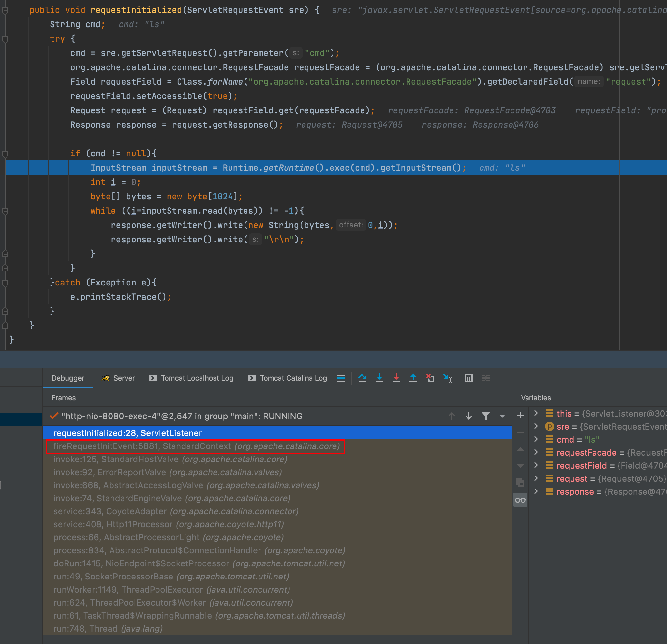The height and width of the screenshot is (644, 667).
Task: Click the Step Over debug icon
Action: 362,378
